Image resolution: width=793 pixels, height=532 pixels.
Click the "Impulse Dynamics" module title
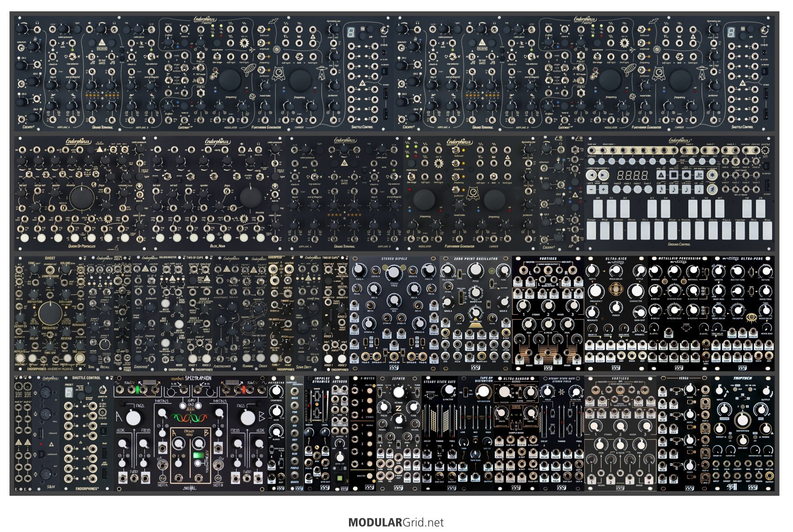[322, 380]
